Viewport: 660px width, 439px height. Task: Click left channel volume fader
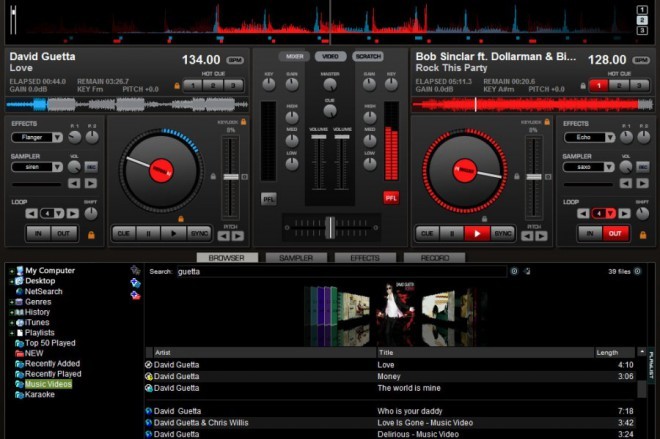(x=319, y=137)
